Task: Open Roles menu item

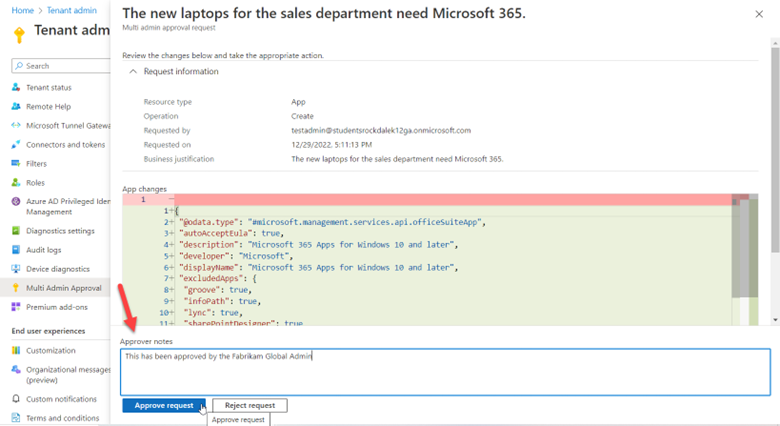Action: pyautogui.click(x=35, y=183)
